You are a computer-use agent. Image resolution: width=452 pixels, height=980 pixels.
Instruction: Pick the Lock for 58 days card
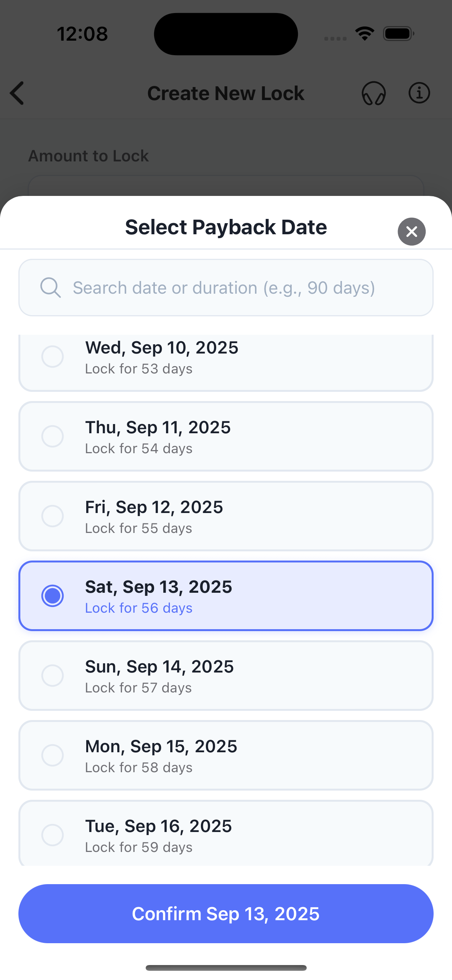pyautogui.click(x=226, y=755)
